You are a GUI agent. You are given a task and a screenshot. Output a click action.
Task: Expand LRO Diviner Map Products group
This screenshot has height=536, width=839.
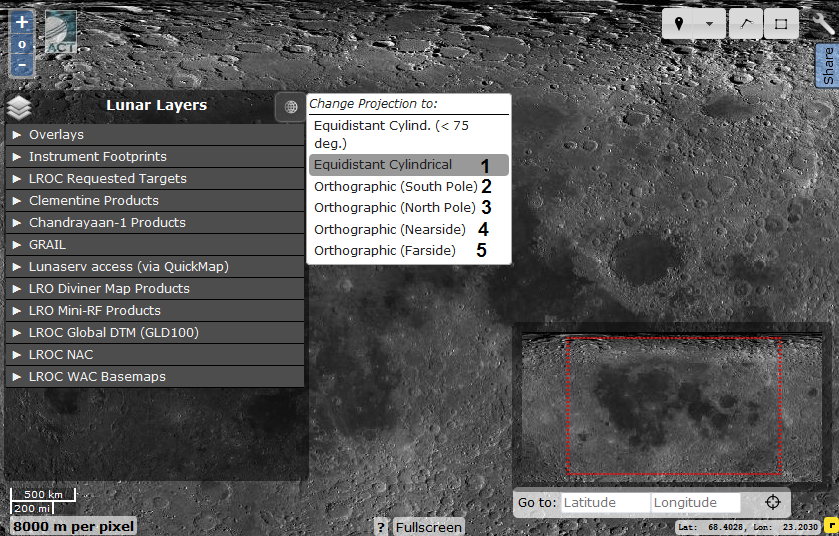(x=155, y=288)
